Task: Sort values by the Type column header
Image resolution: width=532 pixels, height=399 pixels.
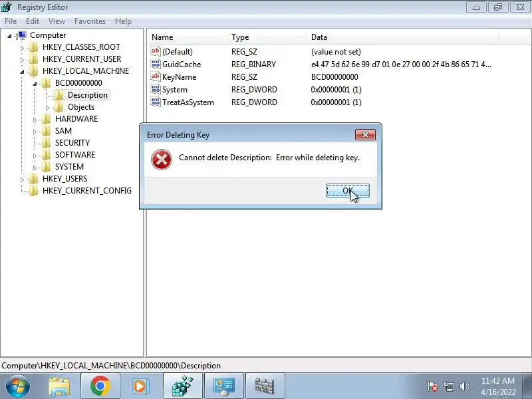Action: 267,37
